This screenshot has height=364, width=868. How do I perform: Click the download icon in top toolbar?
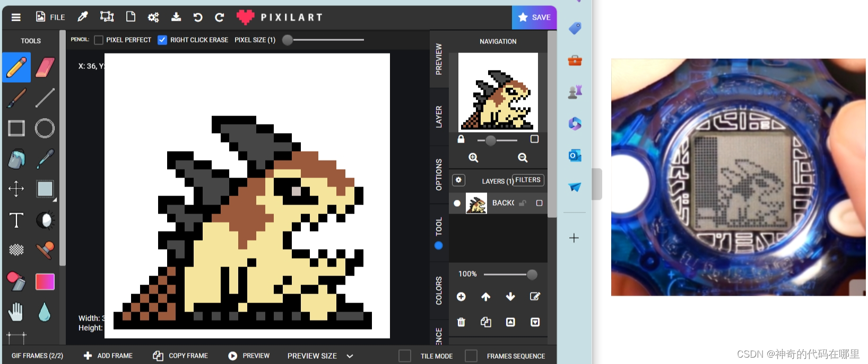tap(176, 17)
